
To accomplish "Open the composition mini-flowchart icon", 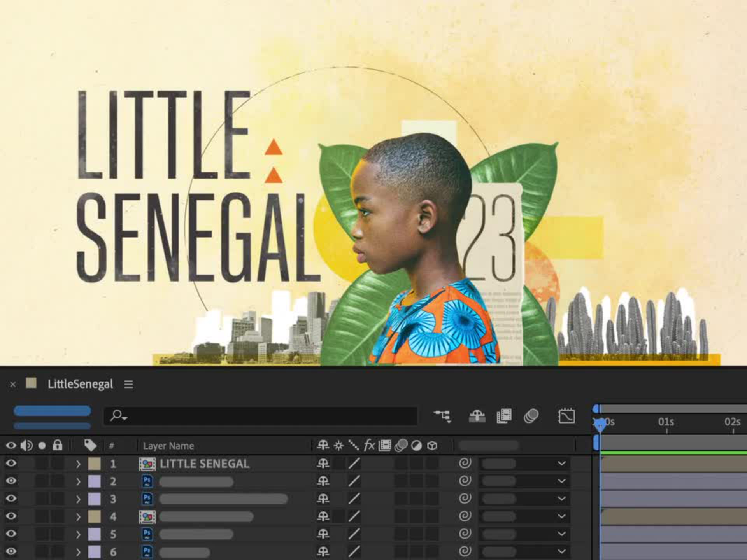I will [x=442, y=416].
